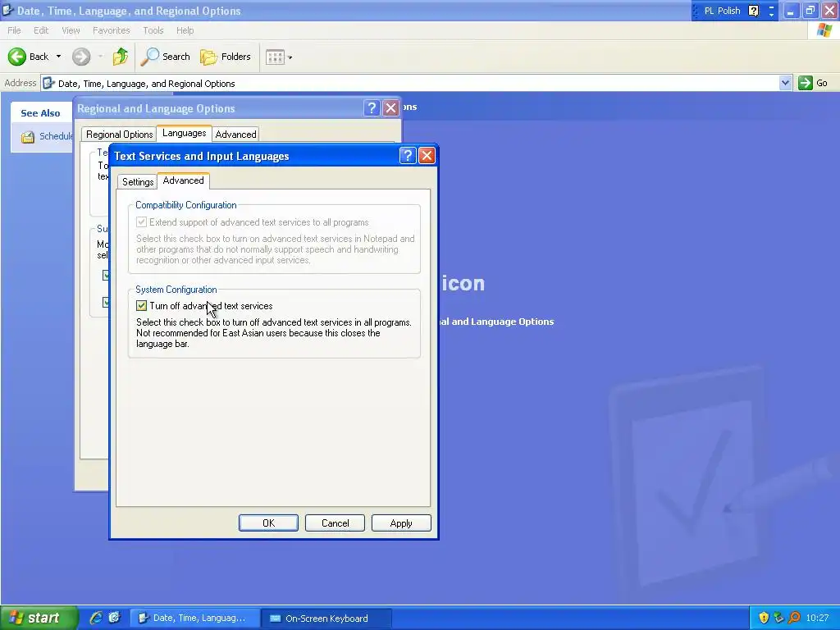Open the Favorites menu

pyautogui.click(x=111, y=30)
